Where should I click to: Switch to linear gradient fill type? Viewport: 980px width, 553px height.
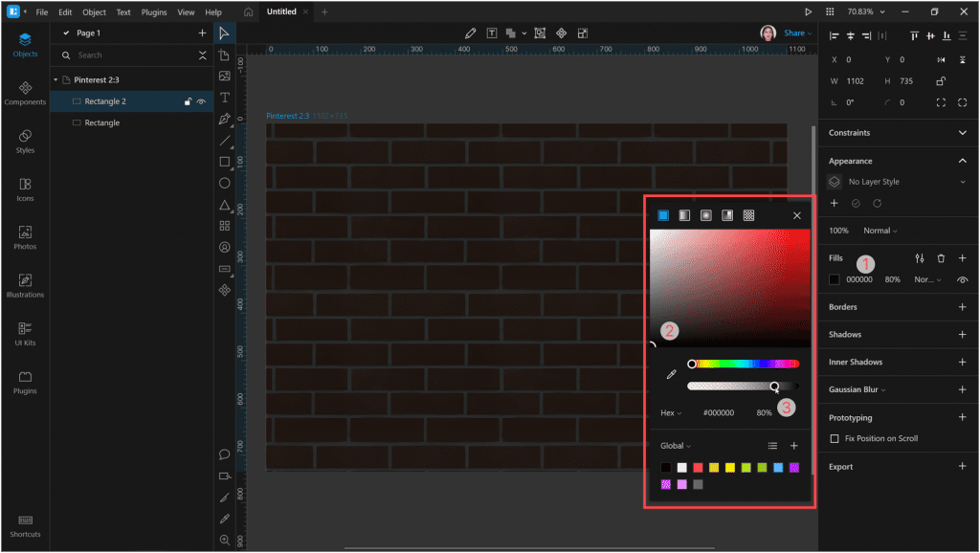684,215
